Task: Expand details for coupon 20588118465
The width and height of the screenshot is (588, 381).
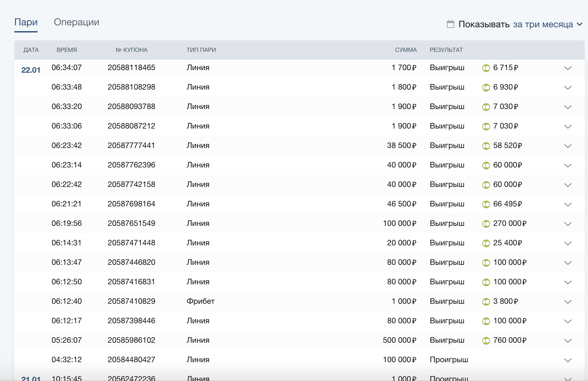Action: [x=568, y=68]
